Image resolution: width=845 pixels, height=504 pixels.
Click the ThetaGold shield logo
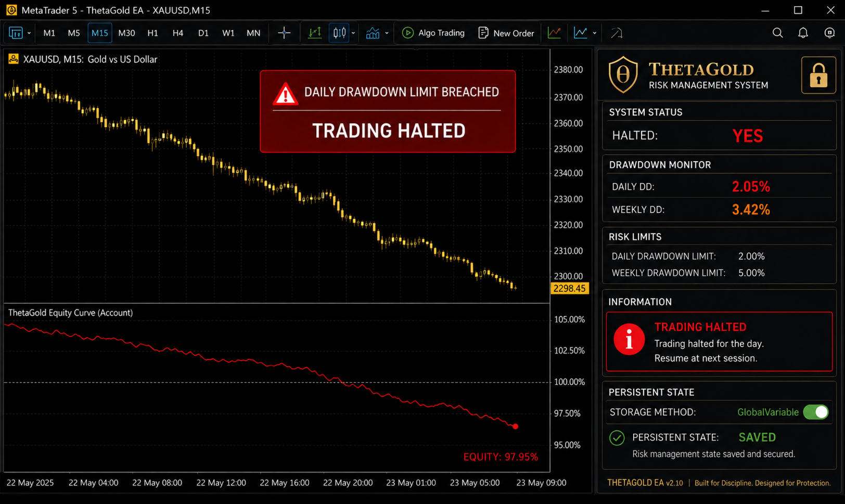[x=623, y=75]
